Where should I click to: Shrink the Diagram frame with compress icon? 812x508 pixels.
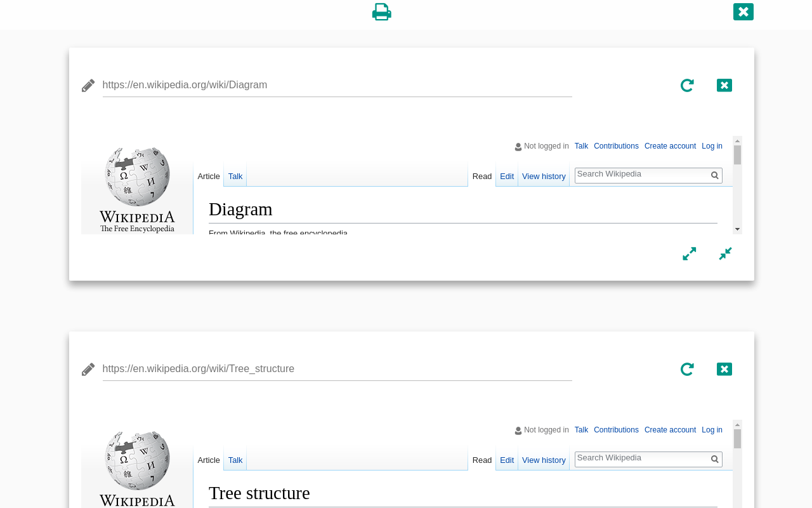725,254
